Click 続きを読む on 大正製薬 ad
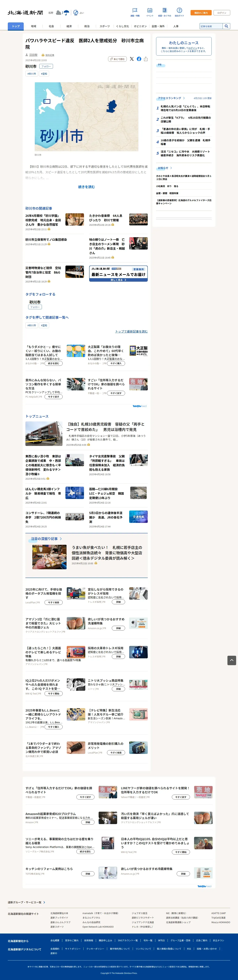 pyautogui.click(x=54, y=363)
